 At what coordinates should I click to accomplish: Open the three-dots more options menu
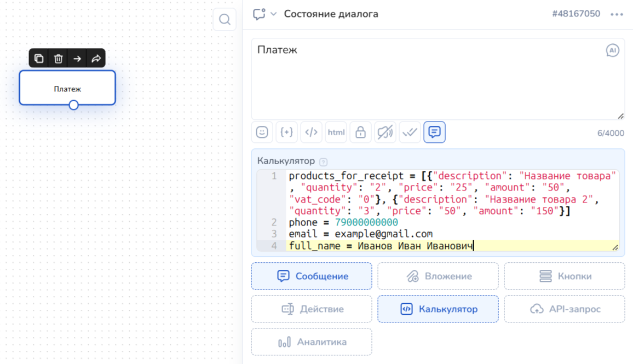coord(617,14)
